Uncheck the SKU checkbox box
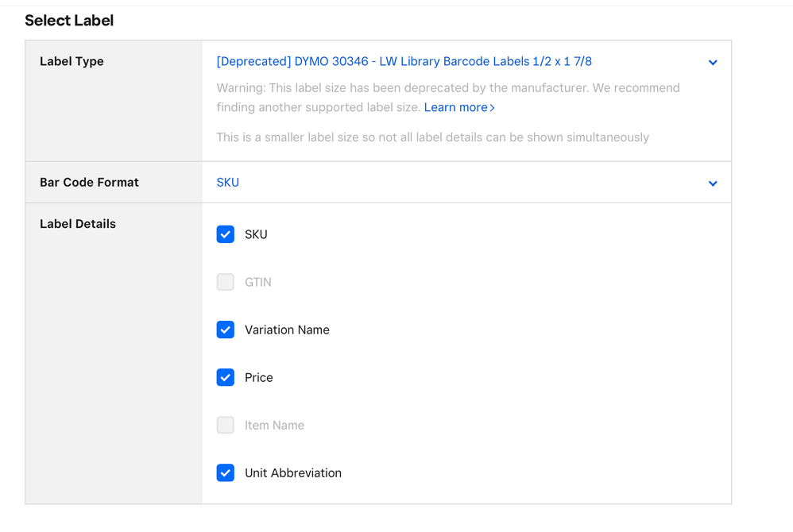The width and height of the screenshot is (793, 532). (x=226, y=234)
